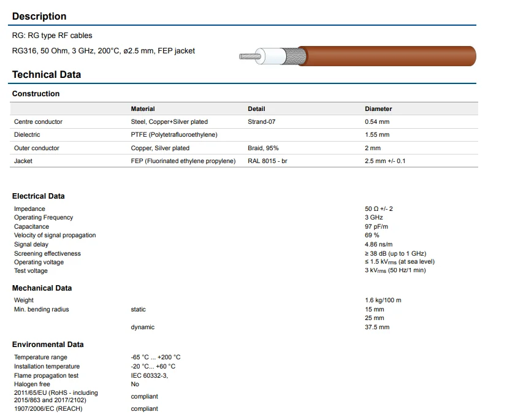Click the Capacitance label
This screenshot has width=507, height=420.
pyautogui.click(x=31, y=226)
